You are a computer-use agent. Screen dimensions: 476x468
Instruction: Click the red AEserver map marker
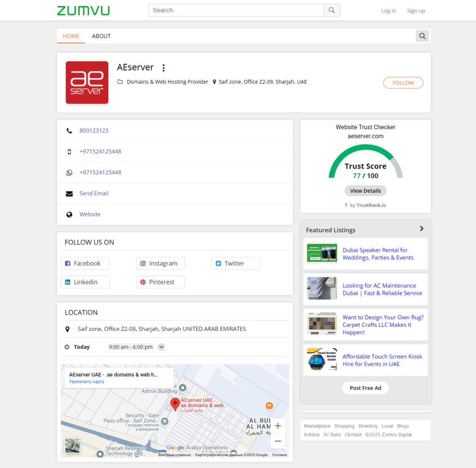[175, 404]
